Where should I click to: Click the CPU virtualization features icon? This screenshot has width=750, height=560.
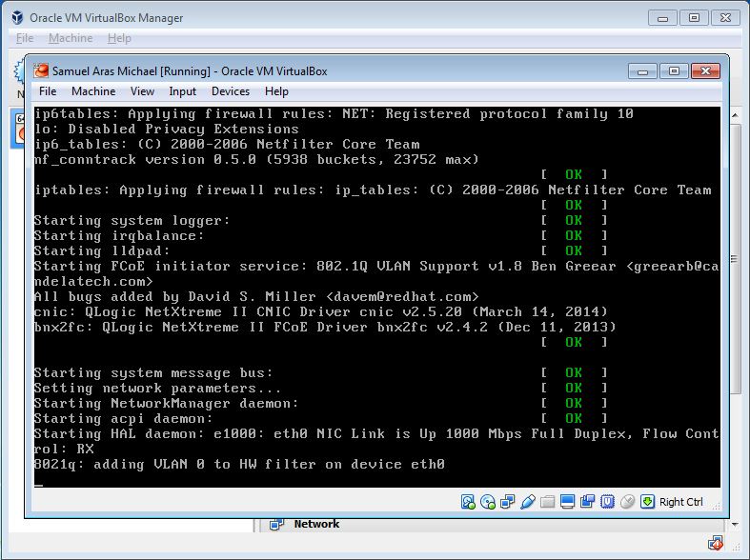pos(607,502)
